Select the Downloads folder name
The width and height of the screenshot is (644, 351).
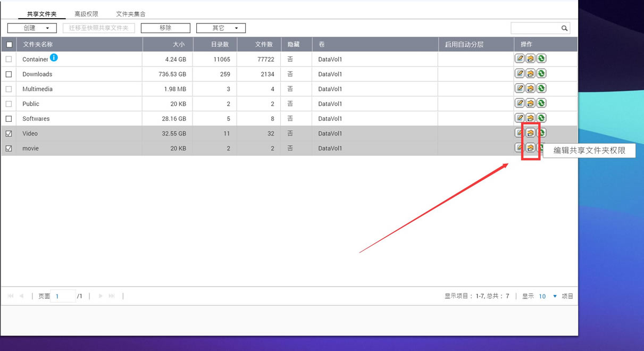tap(37, 74)
